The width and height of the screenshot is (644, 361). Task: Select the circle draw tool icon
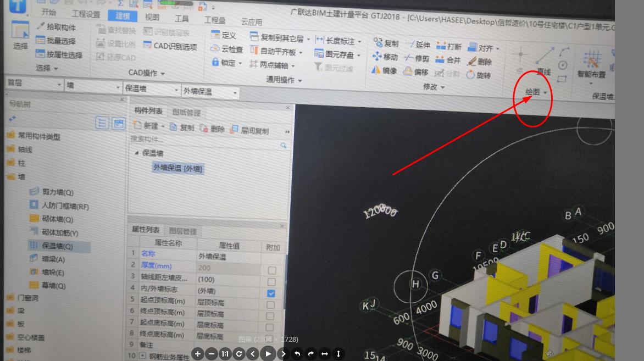click(x=563, y=65)
